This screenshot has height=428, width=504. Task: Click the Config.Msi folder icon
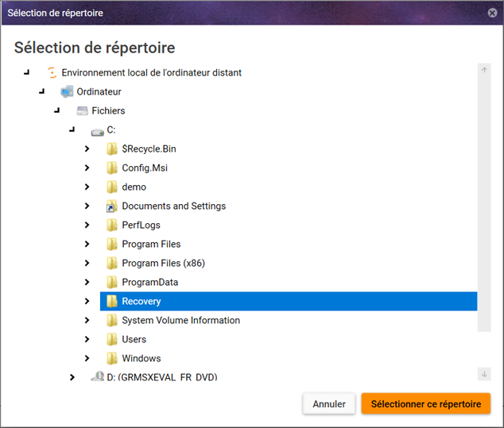[x=112, y=168]
